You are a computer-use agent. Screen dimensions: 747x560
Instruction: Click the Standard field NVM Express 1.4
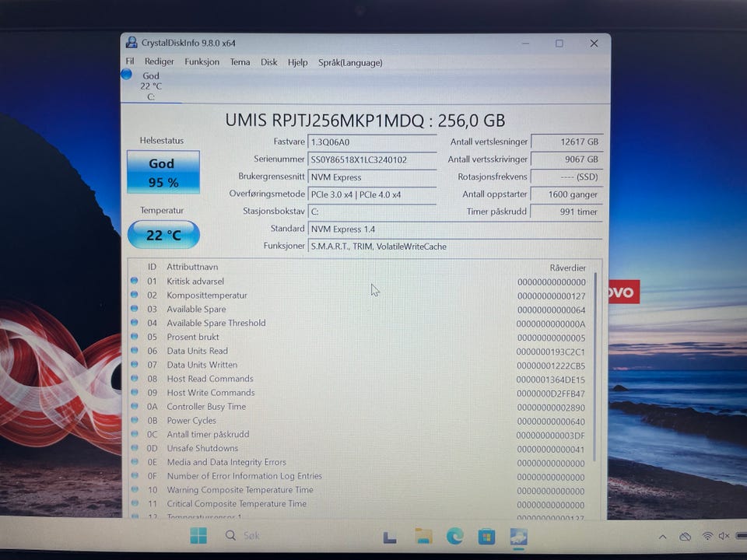tap(455, 229)
